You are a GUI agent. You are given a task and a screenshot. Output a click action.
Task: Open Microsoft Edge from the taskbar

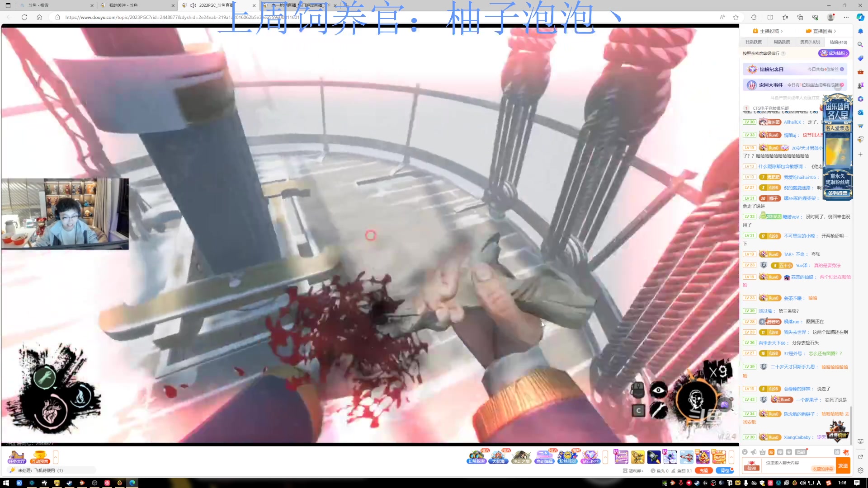[x=132, y=483]
